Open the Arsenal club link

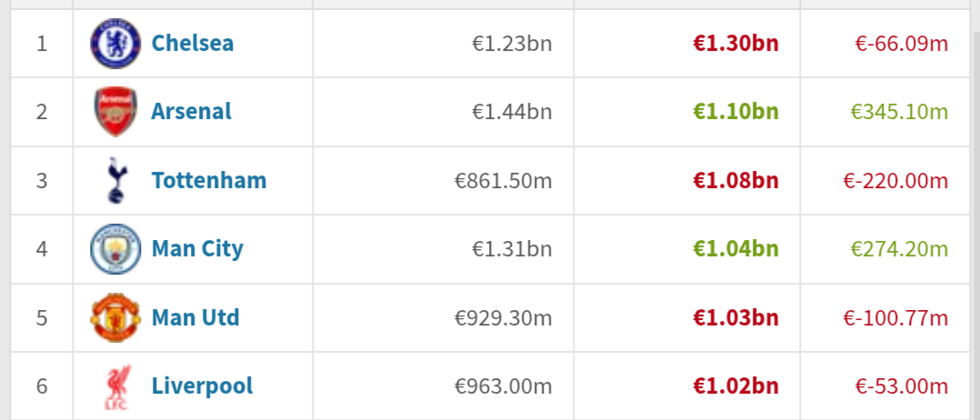[x=191, y=112]
